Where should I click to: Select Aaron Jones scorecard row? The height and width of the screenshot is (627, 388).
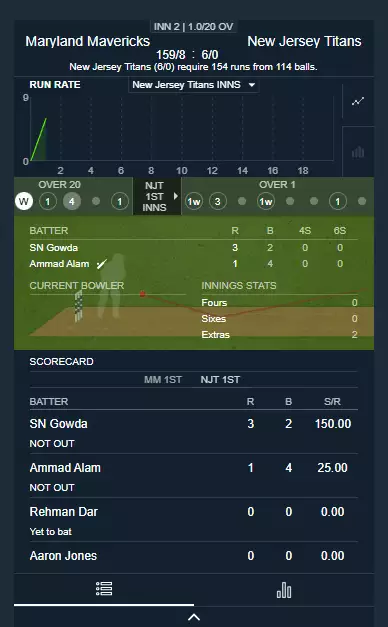[x=194, y=557]
